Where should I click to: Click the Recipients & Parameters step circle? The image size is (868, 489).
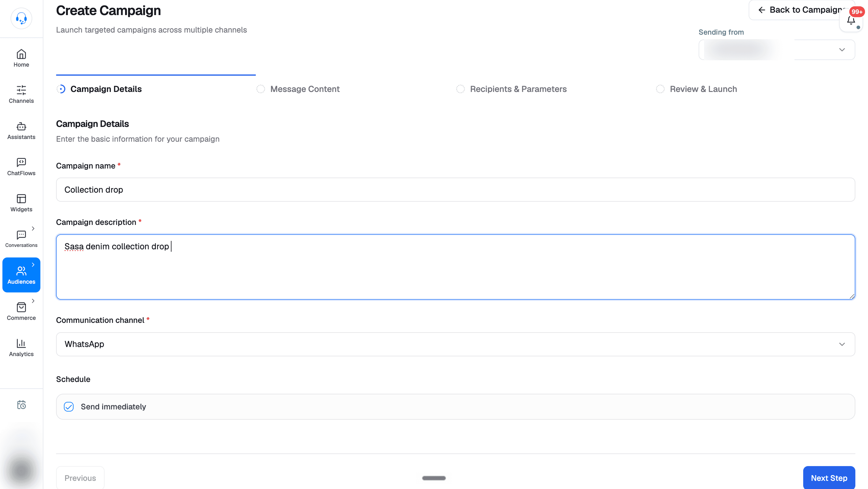(x=460, y=89)
